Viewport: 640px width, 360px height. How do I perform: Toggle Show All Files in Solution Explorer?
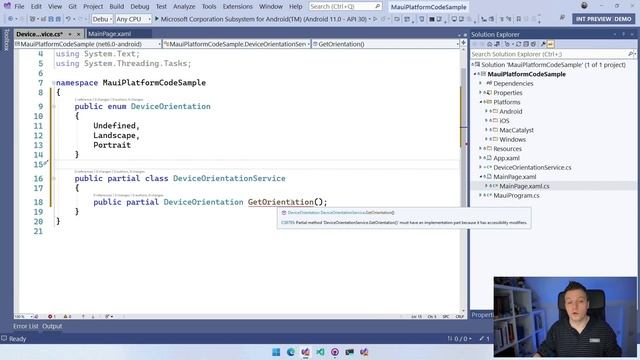click(533, 44)
